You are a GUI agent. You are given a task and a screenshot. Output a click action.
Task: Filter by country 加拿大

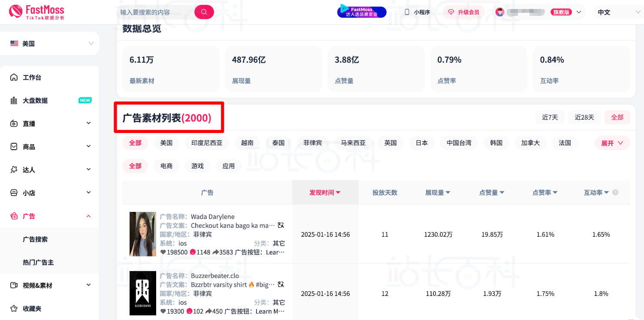pyautogui.click(x=531, y=143)
